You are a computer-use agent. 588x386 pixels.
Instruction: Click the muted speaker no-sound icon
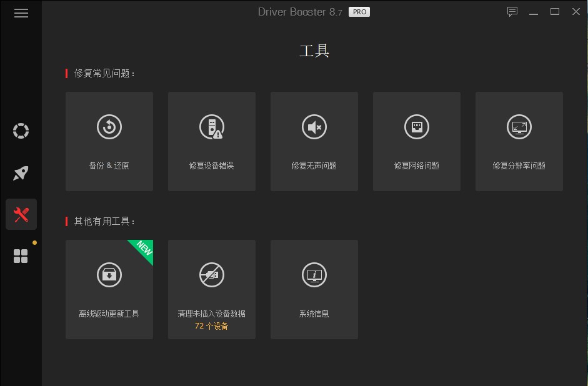314,127
